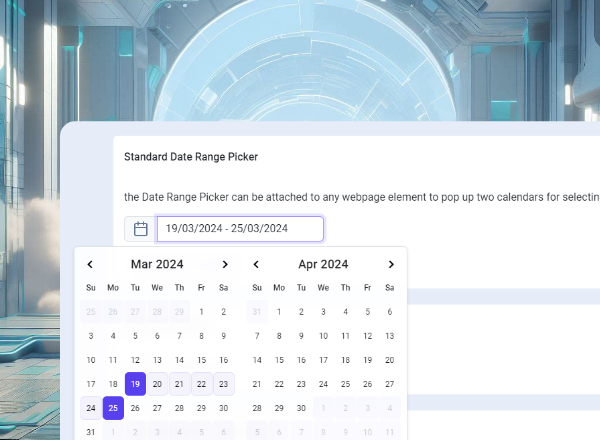
Task: Select March 21 within highlighted range
Action: (x=179, y=384)
